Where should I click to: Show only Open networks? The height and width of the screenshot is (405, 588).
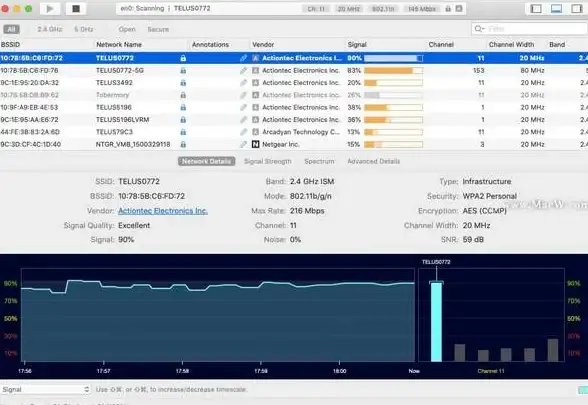click(x=127, y=29)
